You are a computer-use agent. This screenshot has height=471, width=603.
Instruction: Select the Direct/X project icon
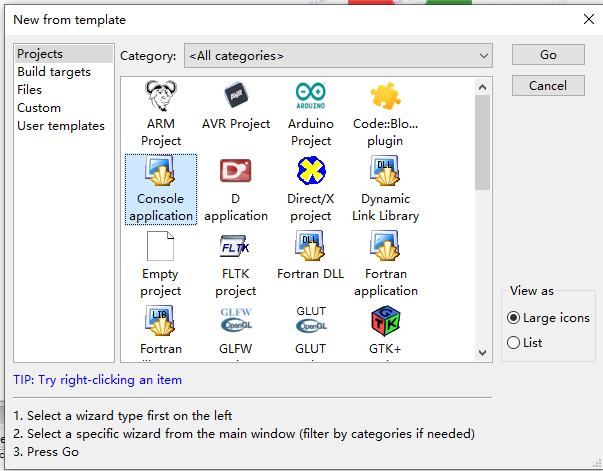click(x=311, y=170)
